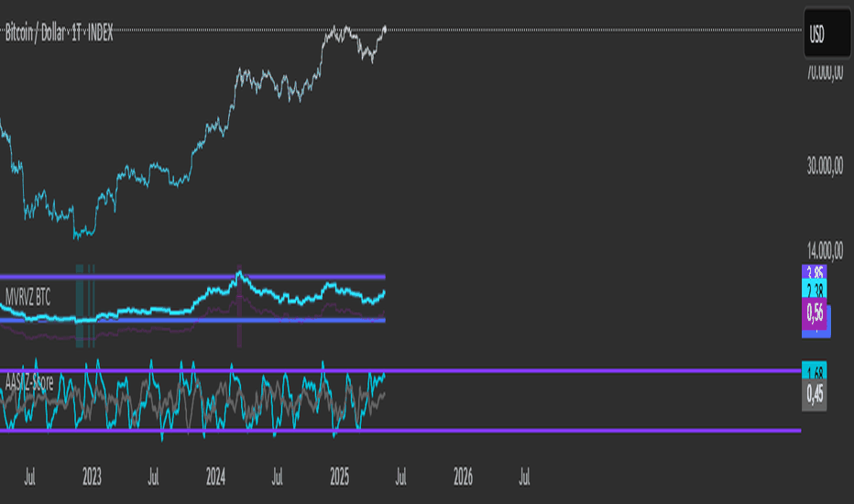Click the Jul label right after 2026

pyautogui.click(x=524, y=477)
